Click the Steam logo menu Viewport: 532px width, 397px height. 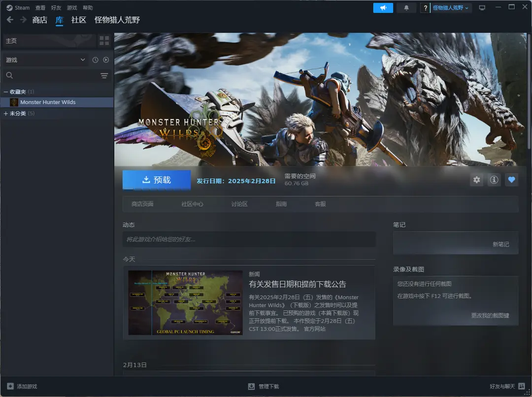click(x=18, y=7)
